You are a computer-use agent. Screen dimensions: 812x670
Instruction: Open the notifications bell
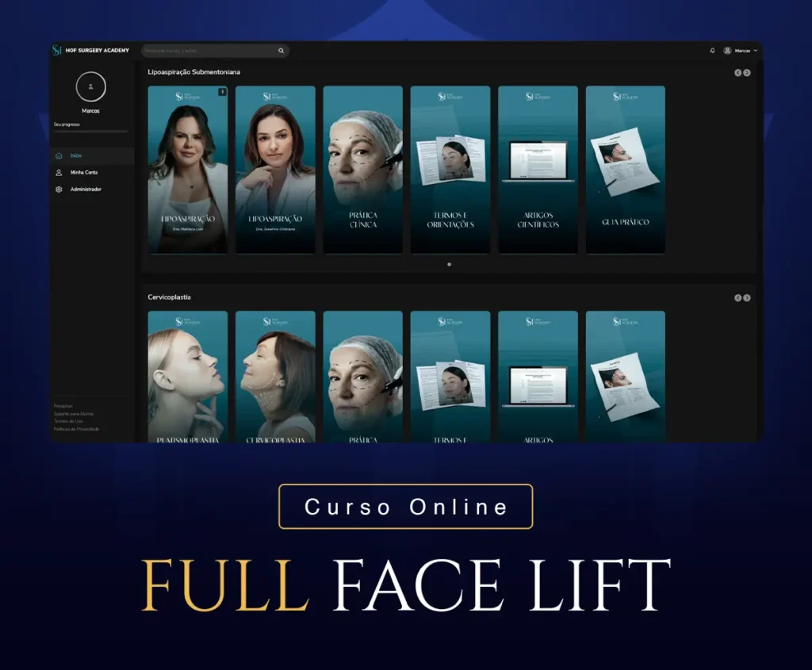pos(712,50)
